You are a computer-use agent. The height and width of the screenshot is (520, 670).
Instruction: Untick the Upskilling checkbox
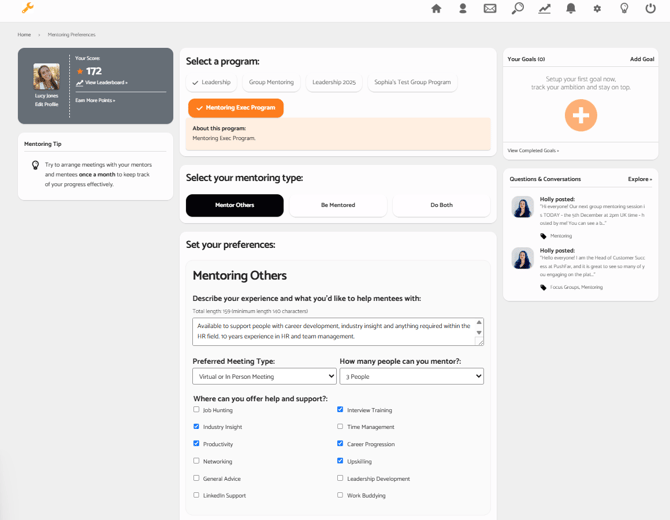pos(340,461)
